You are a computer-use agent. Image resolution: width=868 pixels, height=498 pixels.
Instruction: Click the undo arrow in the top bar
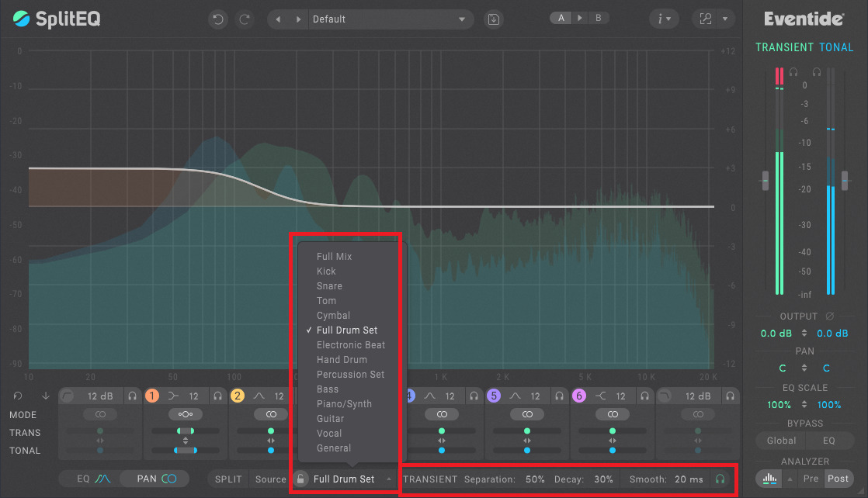tap(218, 19)
